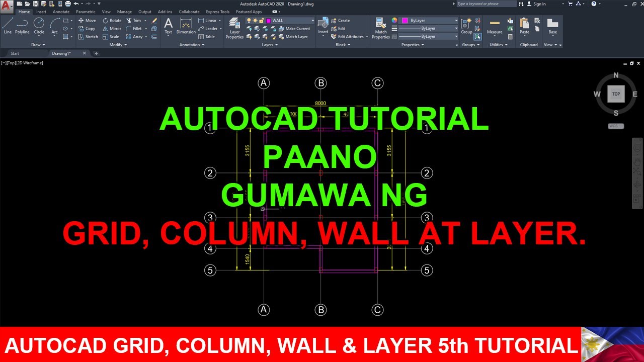
Task: Select the Text annotation tool
Action: pos(168,26)
